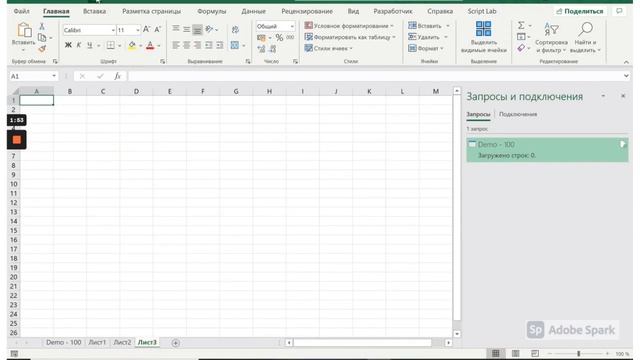Apply fill color bucket
Screen dimensions: 640x360
tap(132, 45)
